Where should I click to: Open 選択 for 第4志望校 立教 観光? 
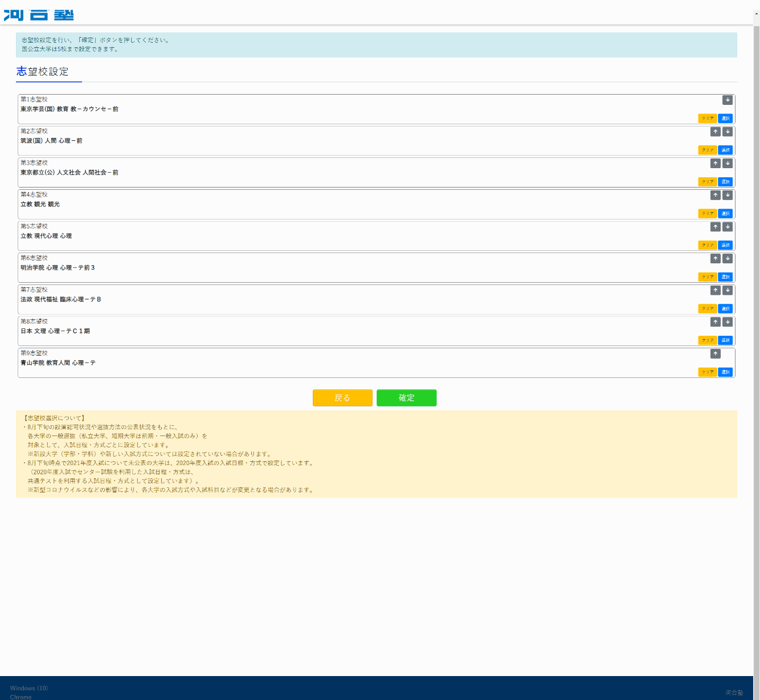coord(725,214)
